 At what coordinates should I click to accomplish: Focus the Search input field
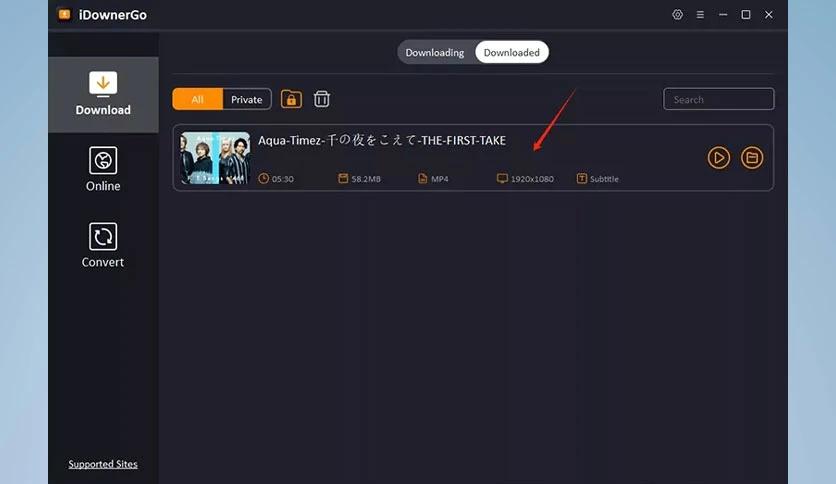coord(718,99)
